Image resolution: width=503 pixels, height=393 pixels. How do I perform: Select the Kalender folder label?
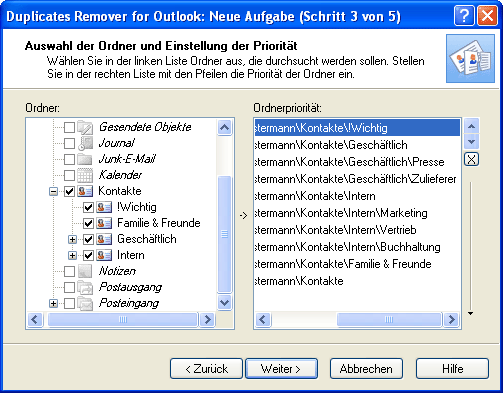[120, 175]
